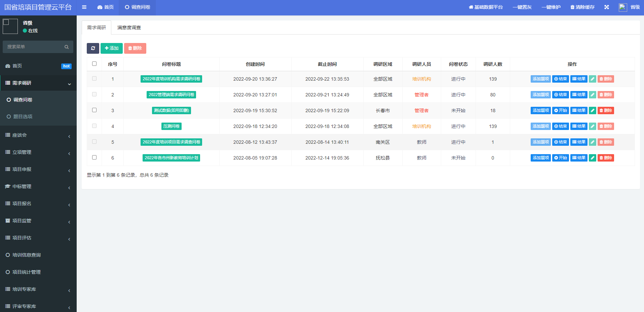Click the green edit pencil icon in row 3

click(x=592, y=110)
